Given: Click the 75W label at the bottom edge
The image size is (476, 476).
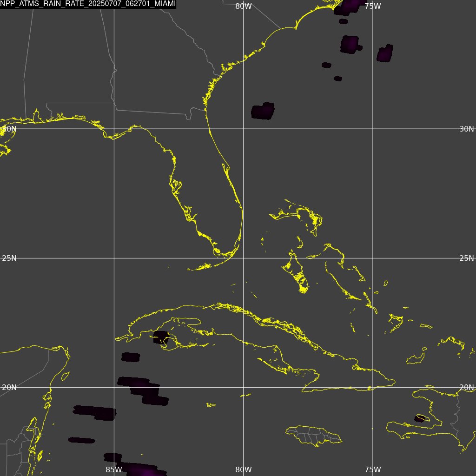Looking at the screenshot, I should click(373, 469).
